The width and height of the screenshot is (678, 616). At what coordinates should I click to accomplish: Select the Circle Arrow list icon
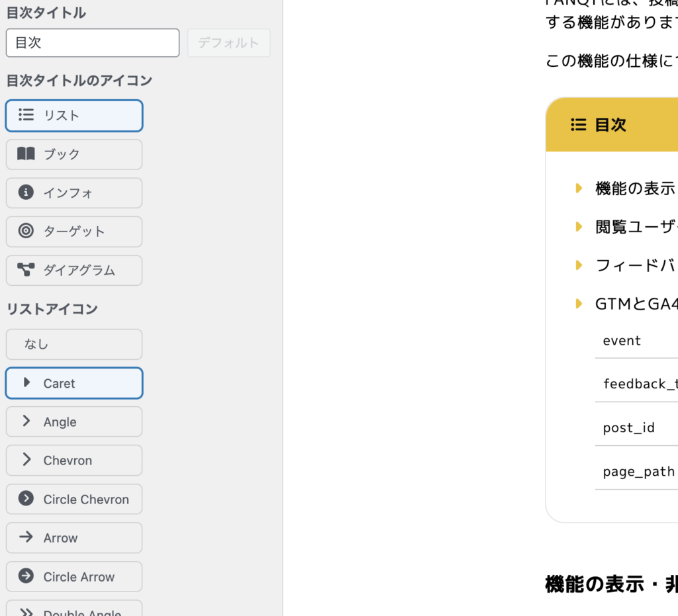click(x=73, y=577)
